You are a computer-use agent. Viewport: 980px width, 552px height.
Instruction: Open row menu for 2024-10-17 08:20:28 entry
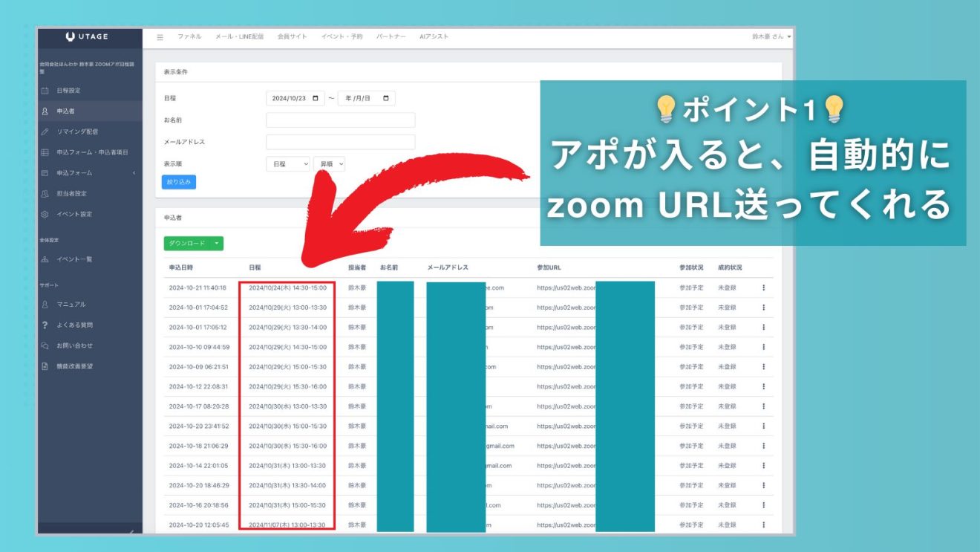[763, 406]
